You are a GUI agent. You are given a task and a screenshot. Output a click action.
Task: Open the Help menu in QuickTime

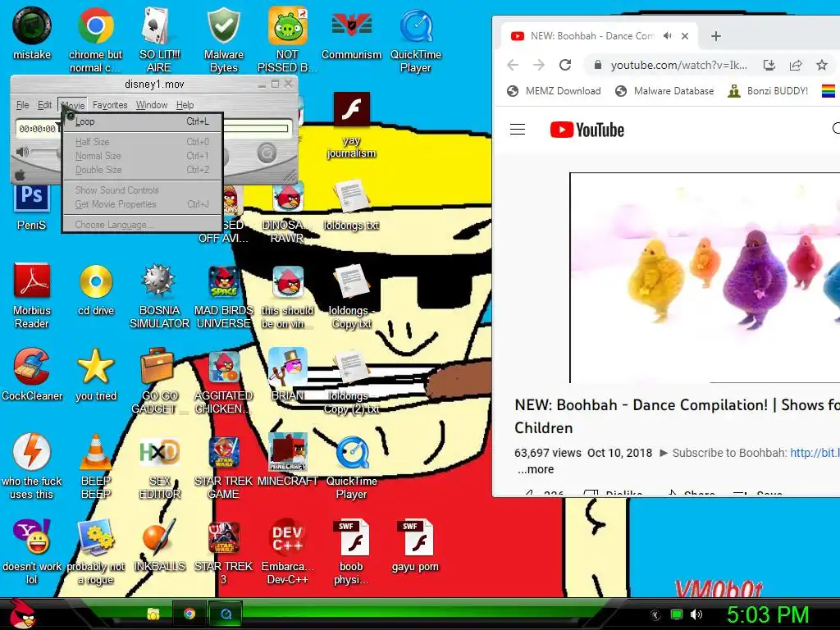[x=185, y=105]
